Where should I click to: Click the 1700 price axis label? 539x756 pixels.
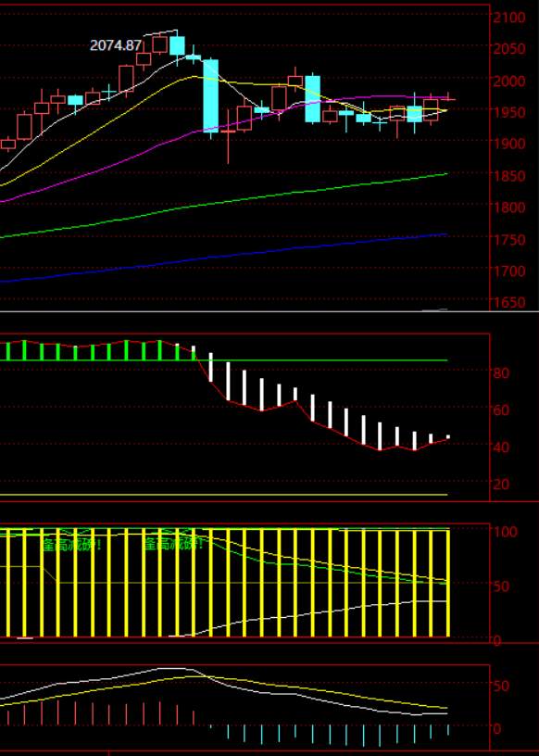tap(509, 271)
